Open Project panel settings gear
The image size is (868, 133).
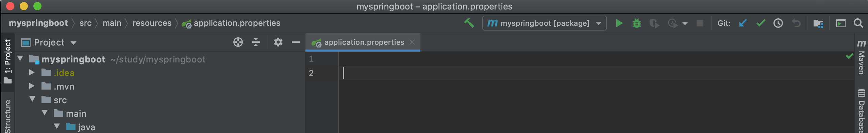278,42
